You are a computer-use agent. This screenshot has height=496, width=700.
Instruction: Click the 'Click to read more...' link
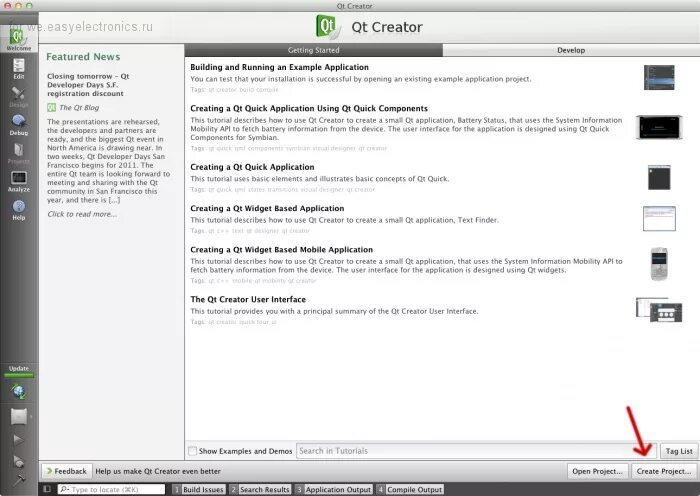pos(82,214)
